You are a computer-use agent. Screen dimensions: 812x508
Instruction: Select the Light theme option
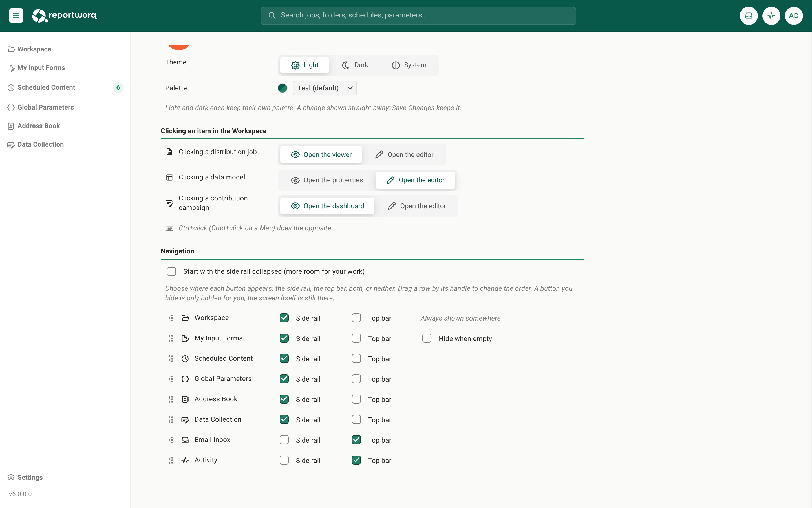[305, 65]
